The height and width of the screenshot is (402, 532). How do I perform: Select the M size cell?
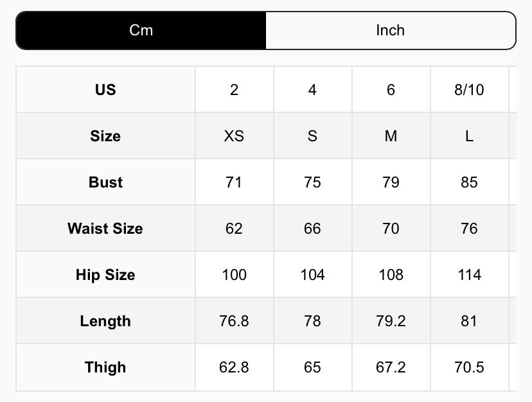pos(391,136)
